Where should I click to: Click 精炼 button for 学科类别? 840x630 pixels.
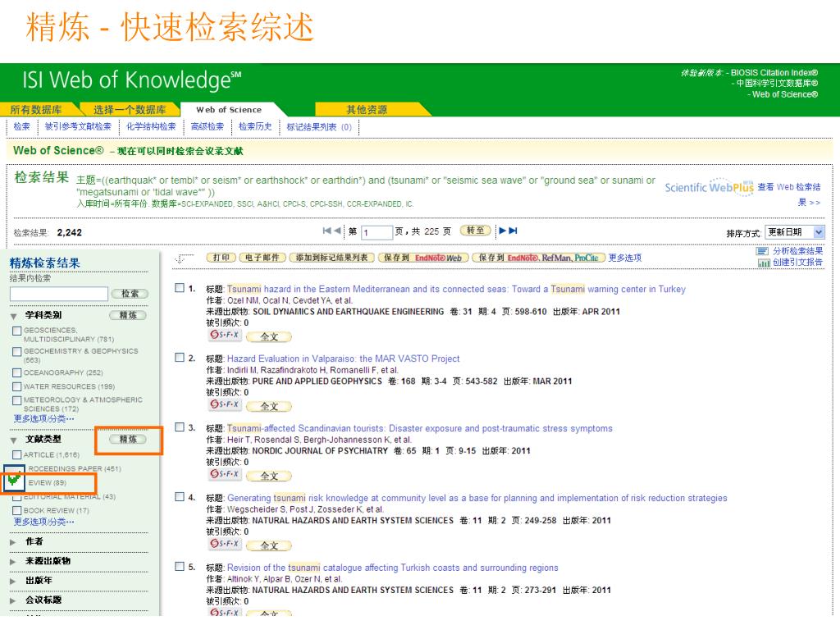(x=128, y=316)
